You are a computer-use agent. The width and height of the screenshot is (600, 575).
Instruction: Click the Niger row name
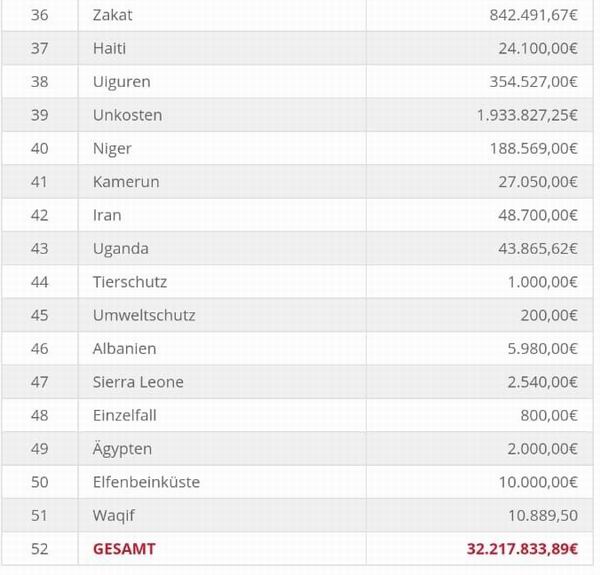point(112,148)
